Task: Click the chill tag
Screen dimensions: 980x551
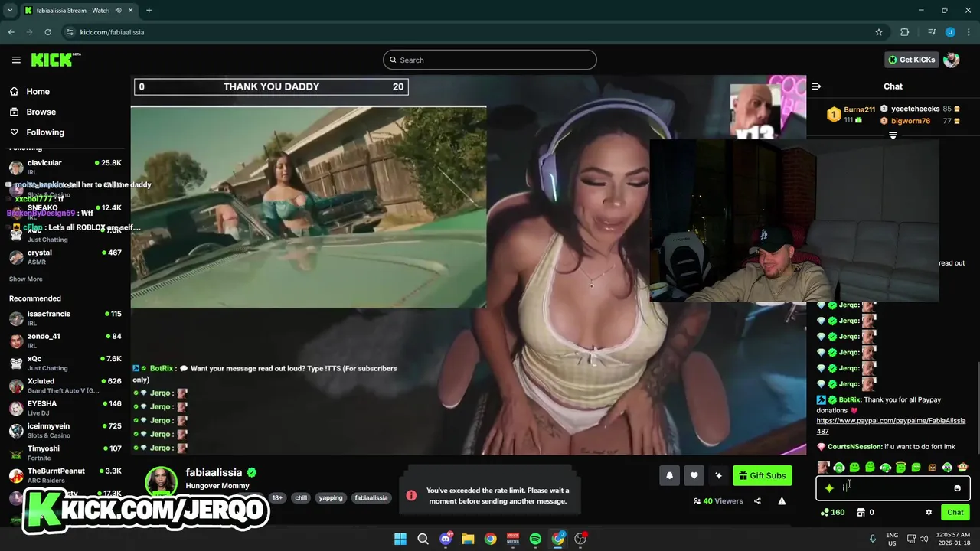Action: point(301,497)
